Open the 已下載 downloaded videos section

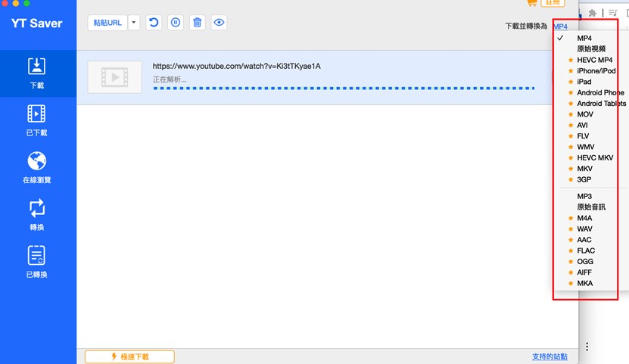tap(36, 120)
